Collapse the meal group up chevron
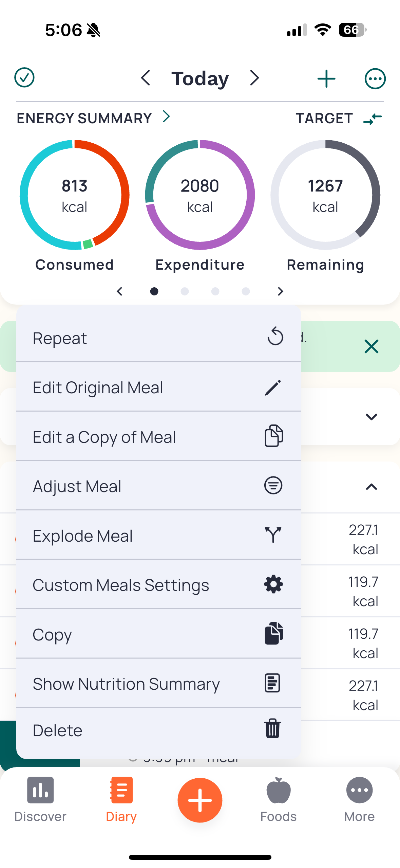The width and height of the screenshot is (400, 868). 372,487
